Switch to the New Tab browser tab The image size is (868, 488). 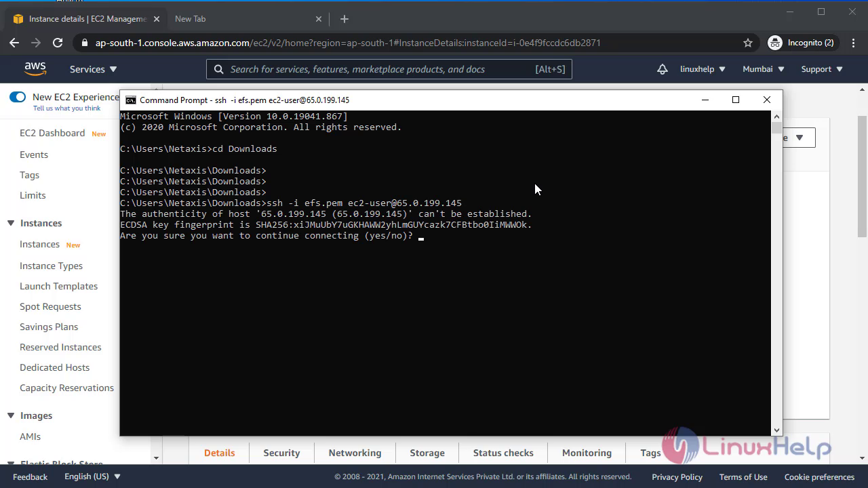[x=248, y=19]
